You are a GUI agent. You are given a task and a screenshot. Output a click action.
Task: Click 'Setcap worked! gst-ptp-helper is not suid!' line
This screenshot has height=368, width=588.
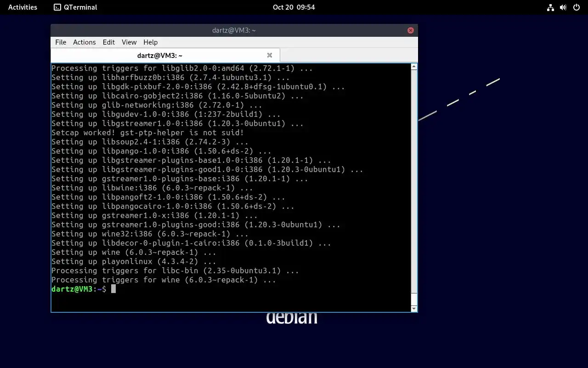coord(147,132)
